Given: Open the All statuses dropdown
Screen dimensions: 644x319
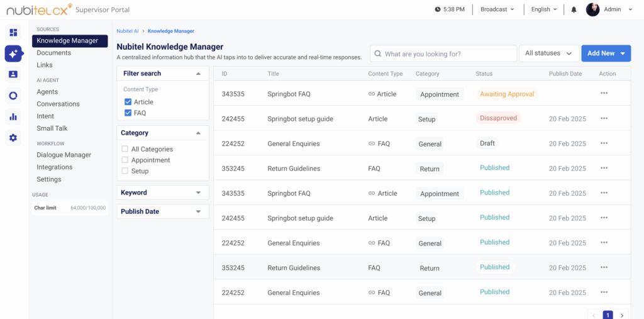Looking at the screenshot, I should [549, 53].
